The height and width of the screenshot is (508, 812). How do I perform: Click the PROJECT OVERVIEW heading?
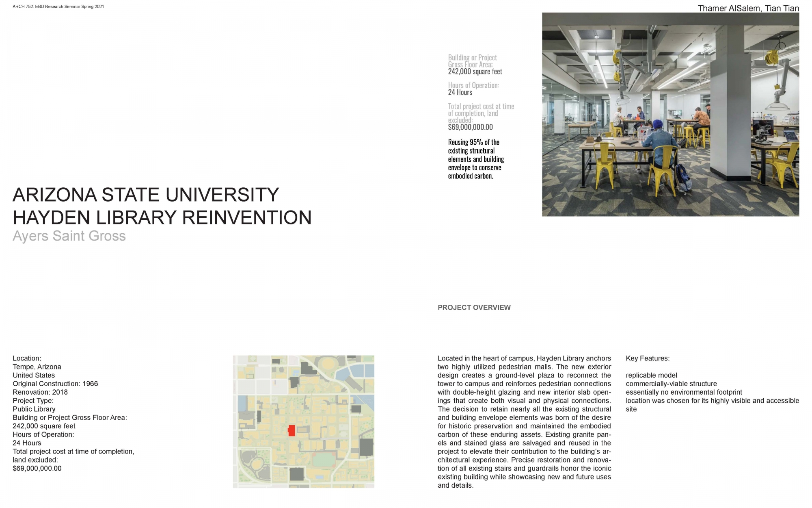[x=474, y=308]
